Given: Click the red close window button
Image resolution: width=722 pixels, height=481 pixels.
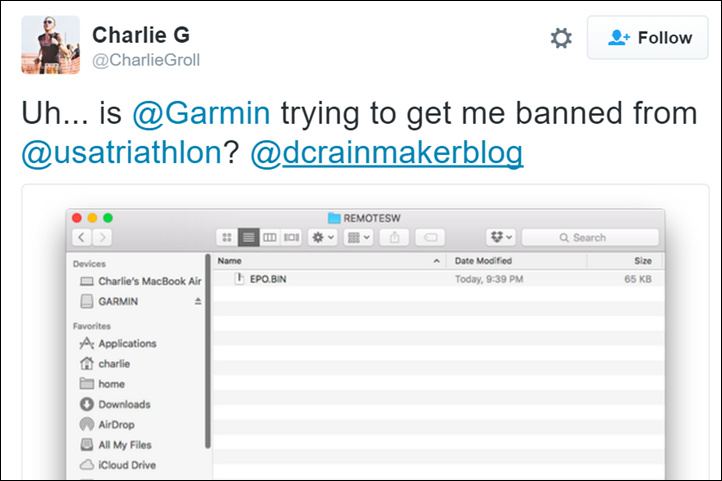Looking at the screenshot, I should [77, 218].
